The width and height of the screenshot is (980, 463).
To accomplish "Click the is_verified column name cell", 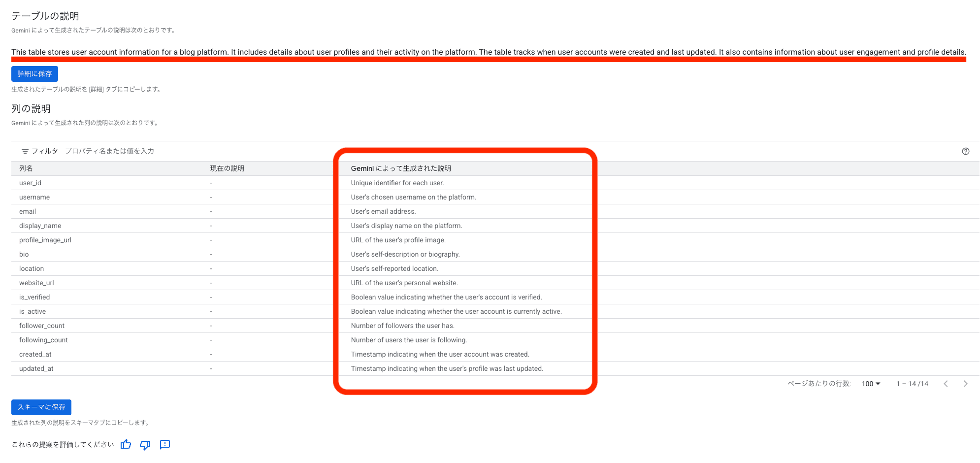I will click(x=34, y=297).
